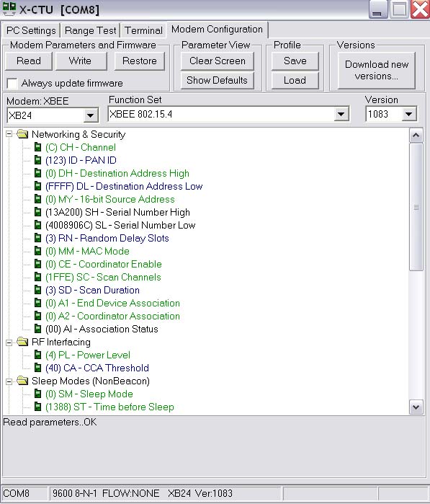Viewport: 430px width, 504px height.
Task: Open the Version 1083 dropdown
Action: coord(409,114)
